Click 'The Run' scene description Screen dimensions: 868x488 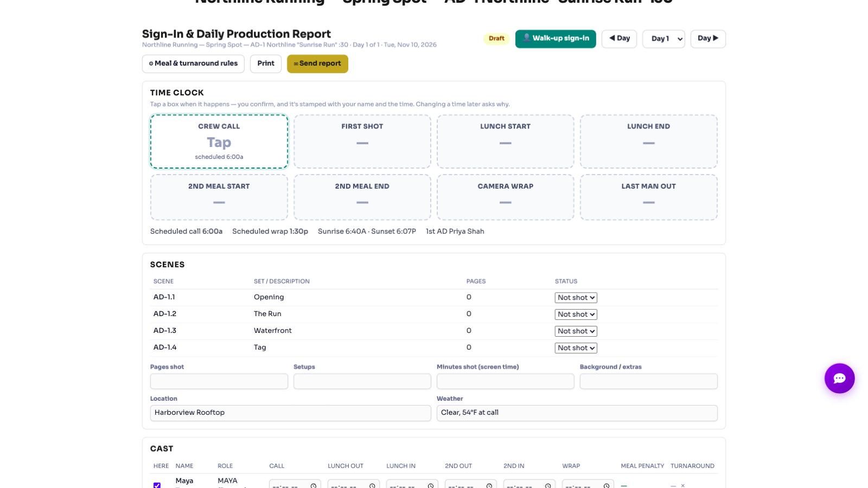pos(267,314)
